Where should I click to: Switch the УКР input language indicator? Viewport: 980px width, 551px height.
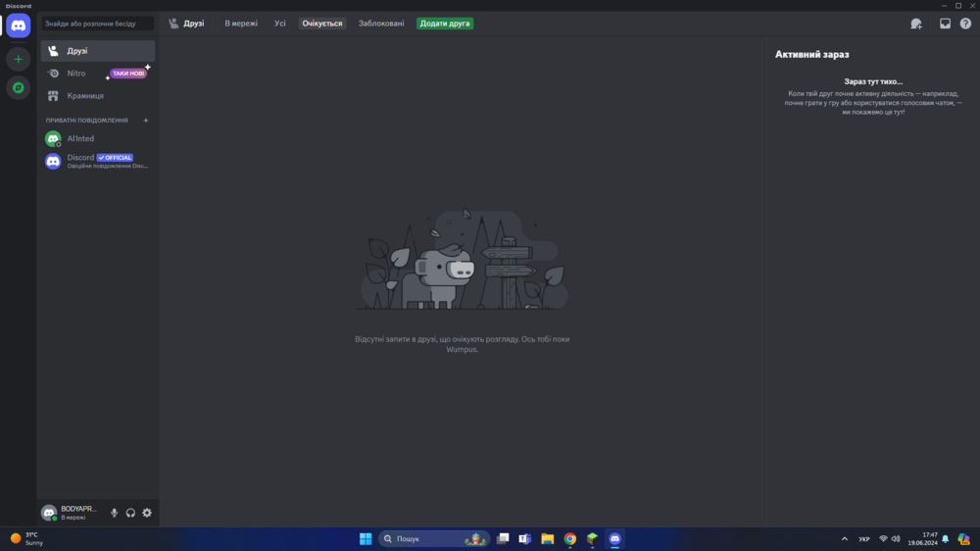click(x=864, y=538)
